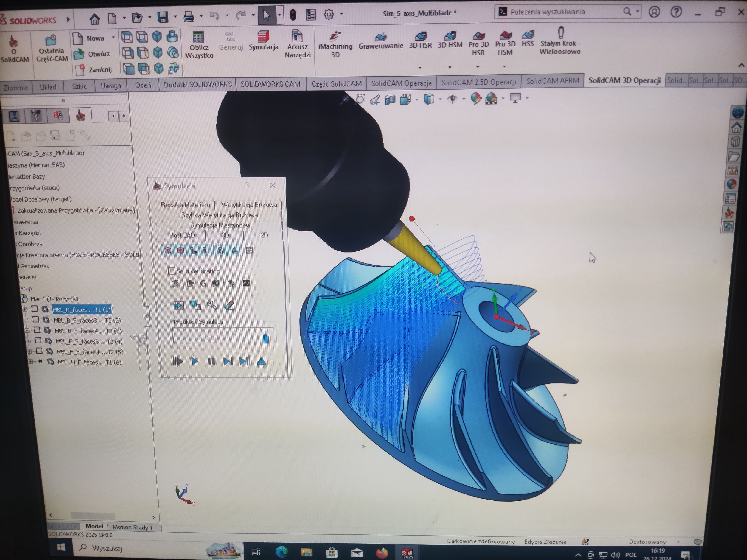The image size is (747, 560).
Task: Switch to SolidCAM 2.5D Operacji tab
Action: click(478, 82)
